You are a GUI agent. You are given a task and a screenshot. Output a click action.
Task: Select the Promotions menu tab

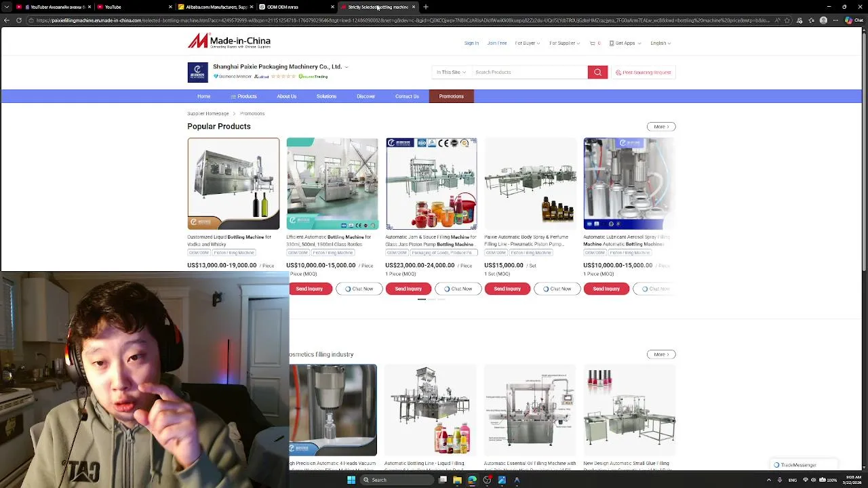[451, 96]
